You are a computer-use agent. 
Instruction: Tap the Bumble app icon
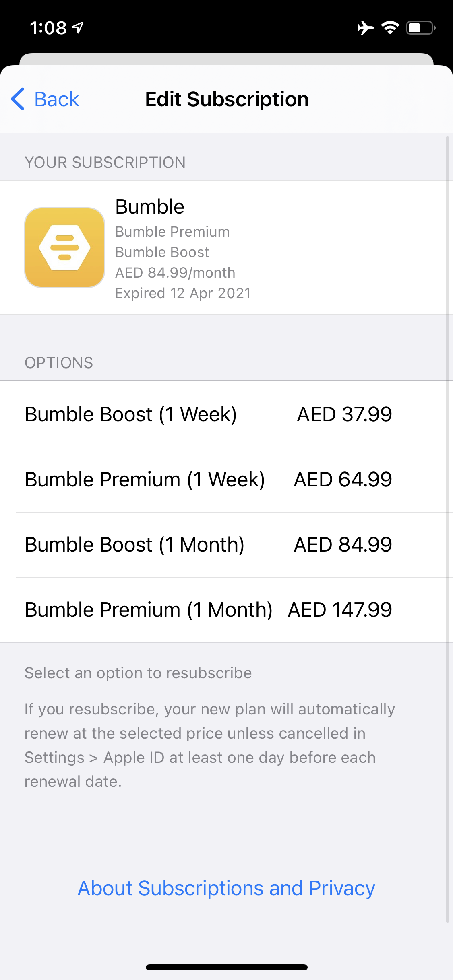pos(65,247)
